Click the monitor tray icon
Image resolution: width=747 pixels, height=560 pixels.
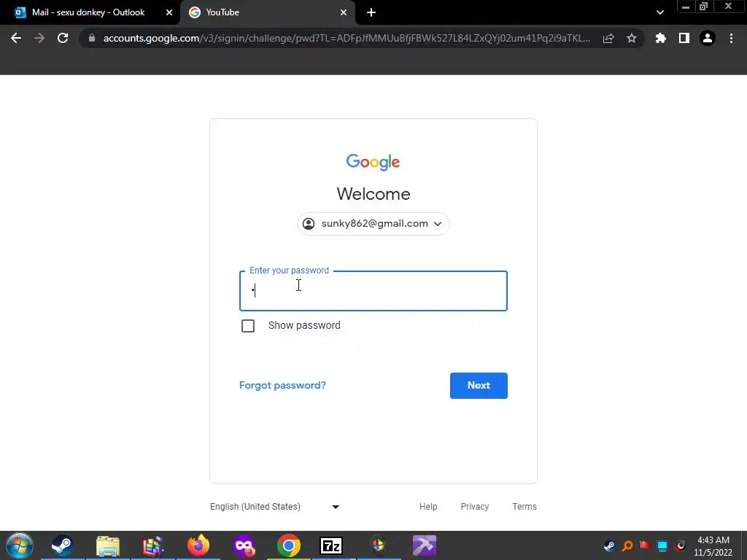pos(662,545)
